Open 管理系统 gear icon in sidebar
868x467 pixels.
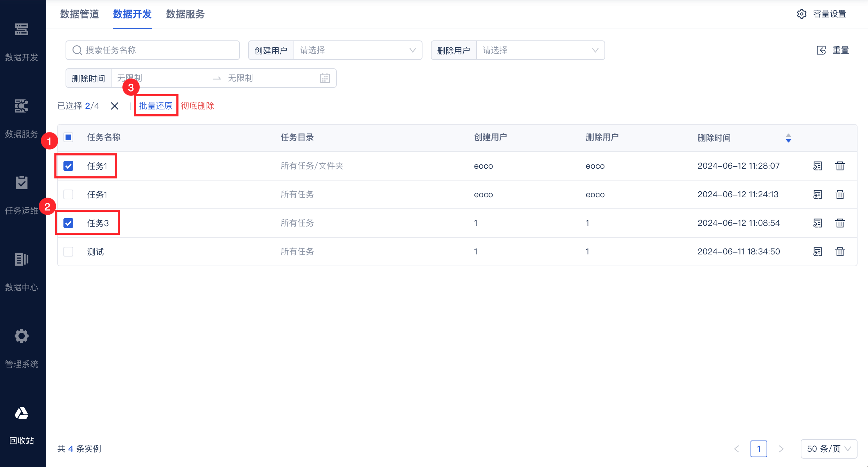pos(21,336)
